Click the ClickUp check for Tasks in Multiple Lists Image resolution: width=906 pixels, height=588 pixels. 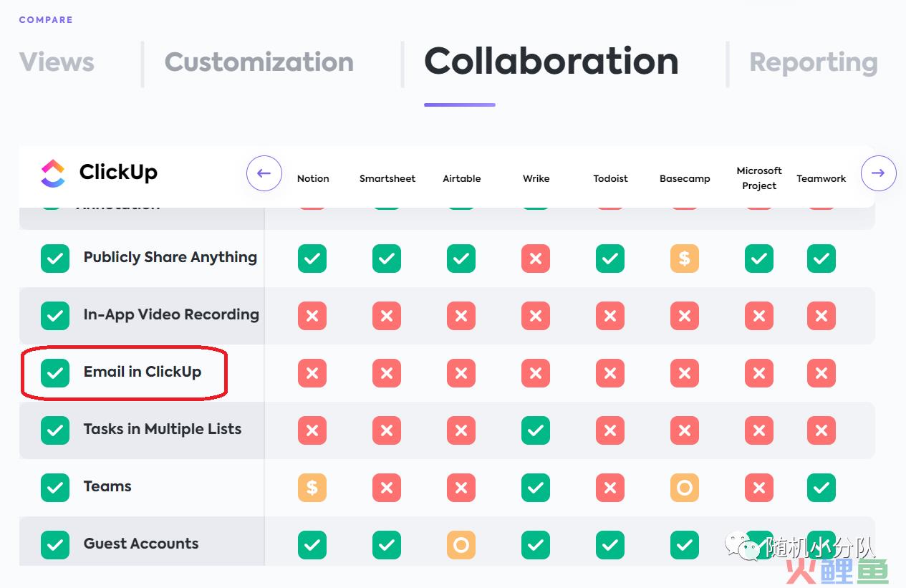(55, 430)
